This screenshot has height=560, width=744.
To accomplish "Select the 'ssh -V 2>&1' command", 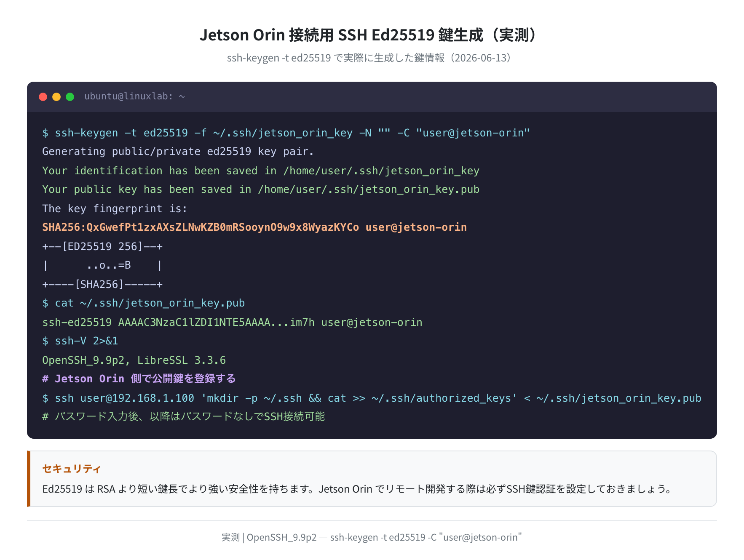I will click(80, 341).
